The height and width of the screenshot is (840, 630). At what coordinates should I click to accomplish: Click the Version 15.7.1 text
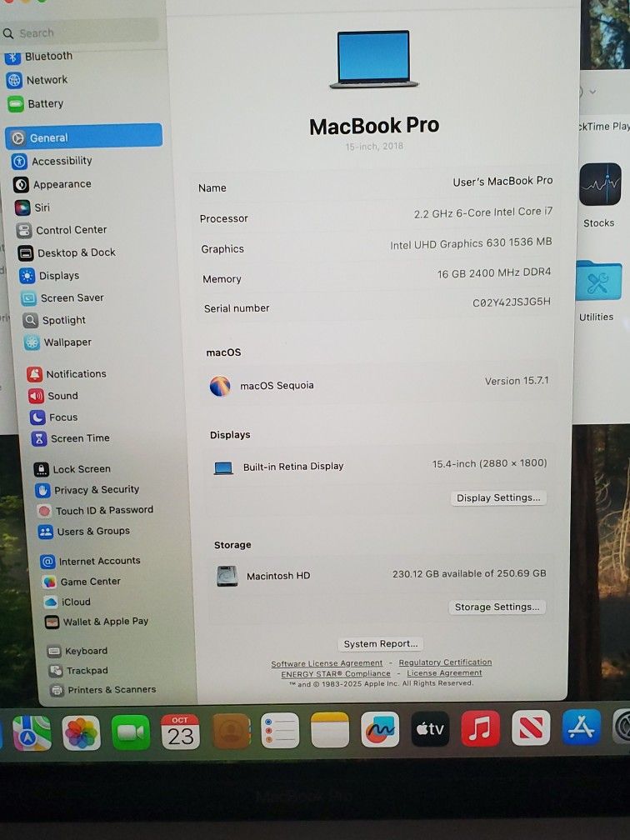pos(517,381)
